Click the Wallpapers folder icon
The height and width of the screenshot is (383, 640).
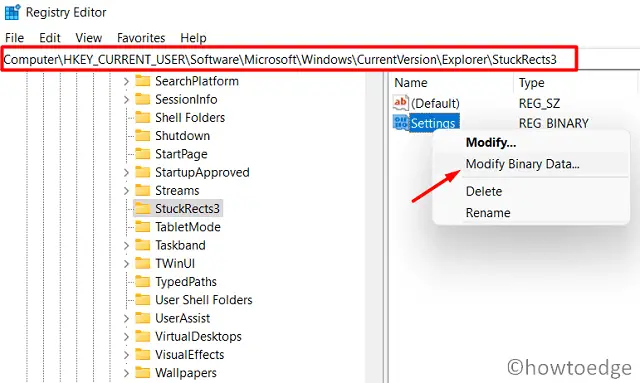pyautogui.click(x=142, y=373)
